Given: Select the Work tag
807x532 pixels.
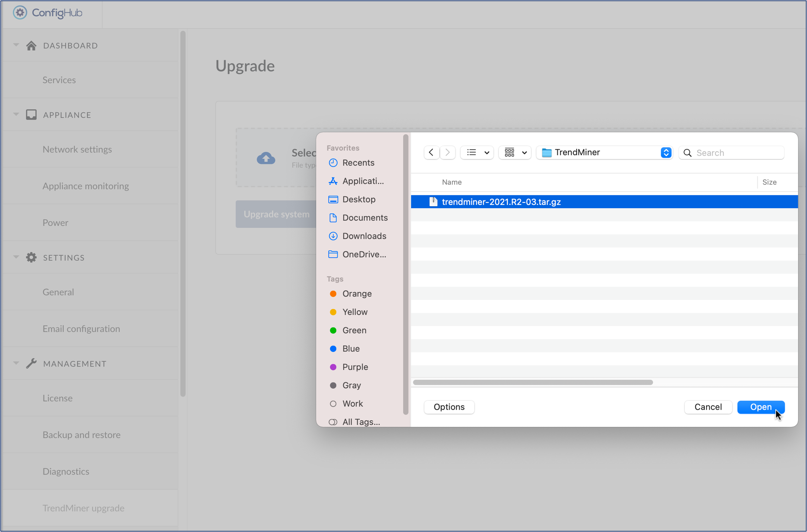Looking at the screenshot, I should [346, 403].
